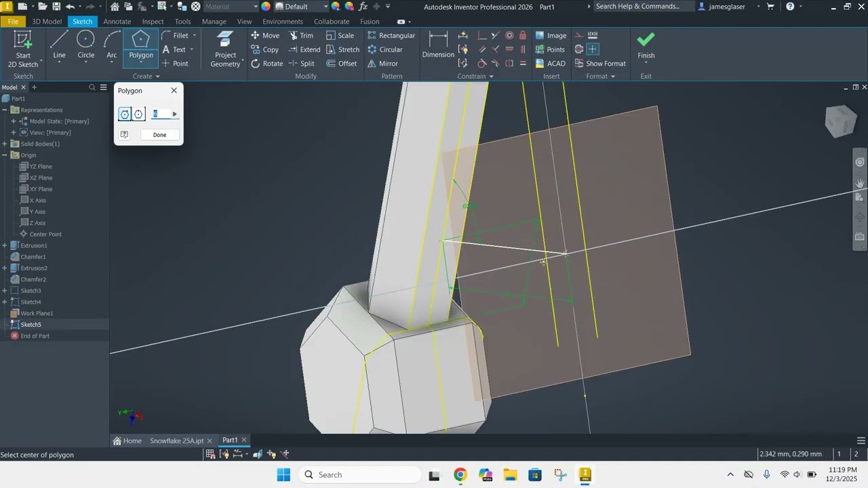Insert an ACAD file
Viewport: 868px width, 488px height.
550,64
